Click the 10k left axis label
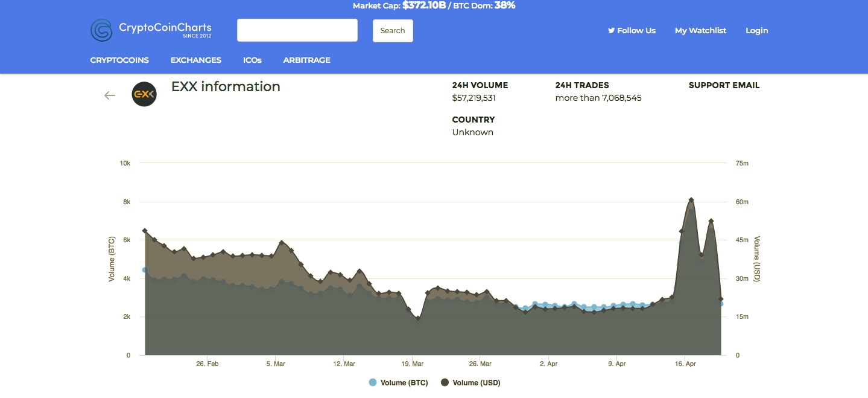Image resolution: width=868 pixels, height=398 pixels. pyautogui.click(x=125, y=164)
